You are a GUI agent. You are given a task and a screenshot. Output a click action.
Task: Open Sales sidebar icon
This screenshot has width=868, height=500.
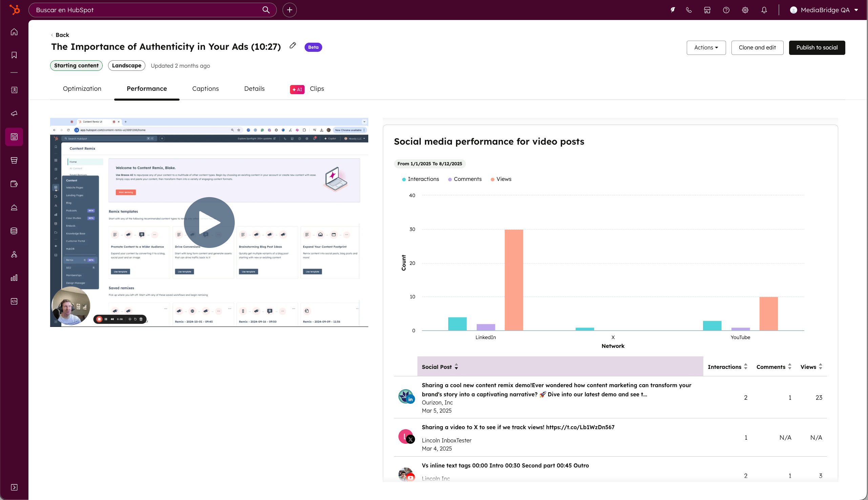(x=14, y=160)
